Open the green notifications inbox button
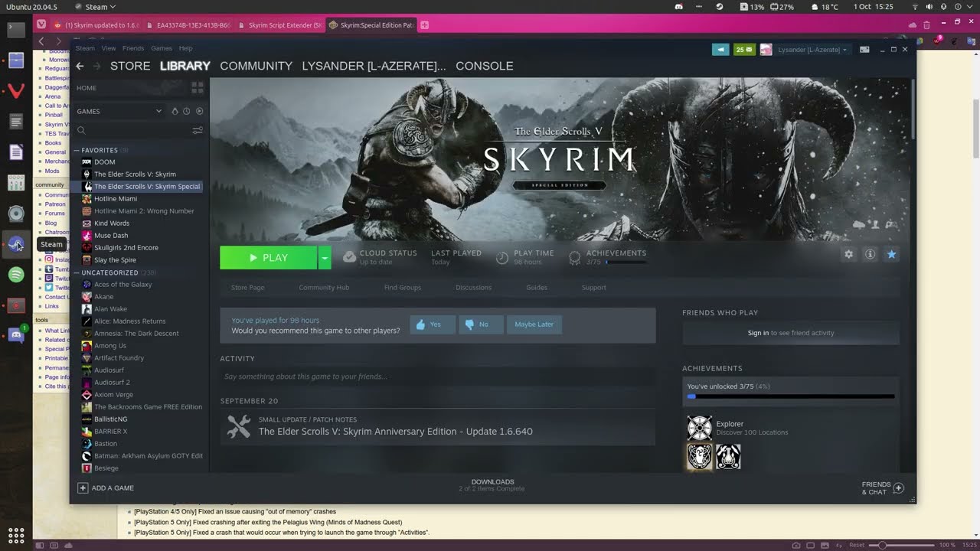The height and width of the screenshot is (551, 980). [744, 49]
